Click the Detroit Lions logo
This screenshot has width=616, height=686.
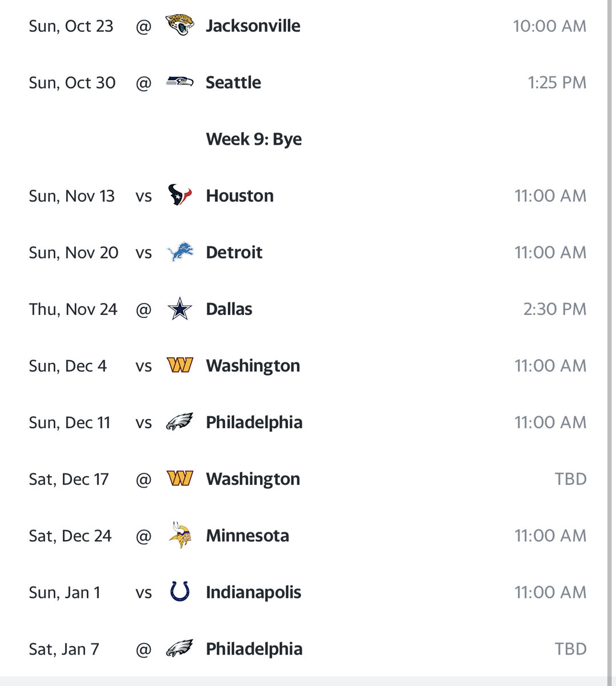[179, 252]
